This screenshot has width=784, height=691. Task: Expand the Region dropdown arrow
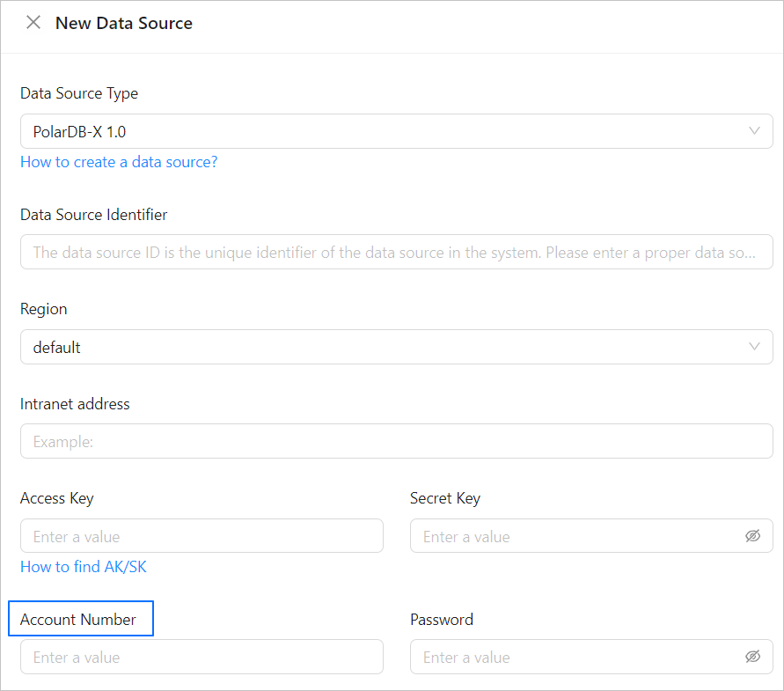point(754,347)
